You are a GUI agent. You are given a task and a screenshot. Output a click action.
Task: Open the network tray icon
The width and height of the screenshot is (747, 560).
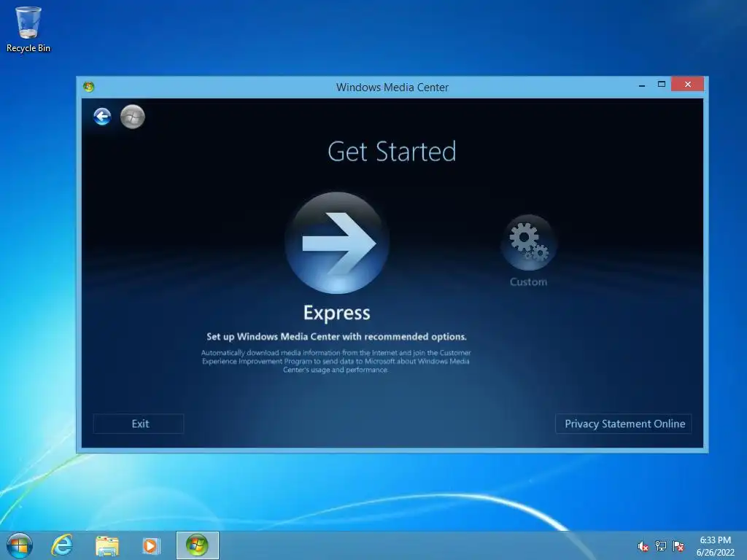click(x=661, y=546)
